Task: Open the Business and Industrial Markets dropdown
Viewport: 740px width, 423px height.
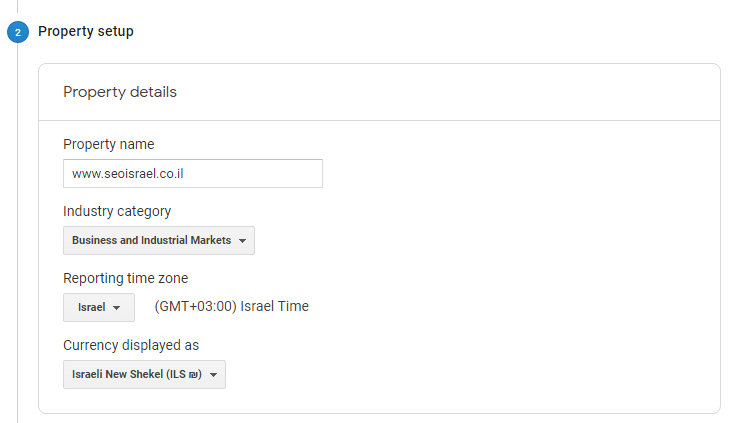Action: click(x=152, y=240)
